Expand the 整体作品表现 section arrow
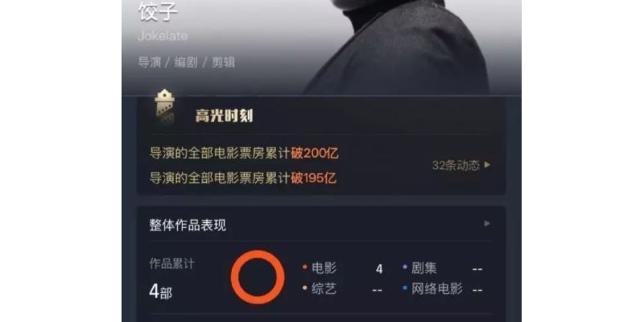 pos(487,224)
